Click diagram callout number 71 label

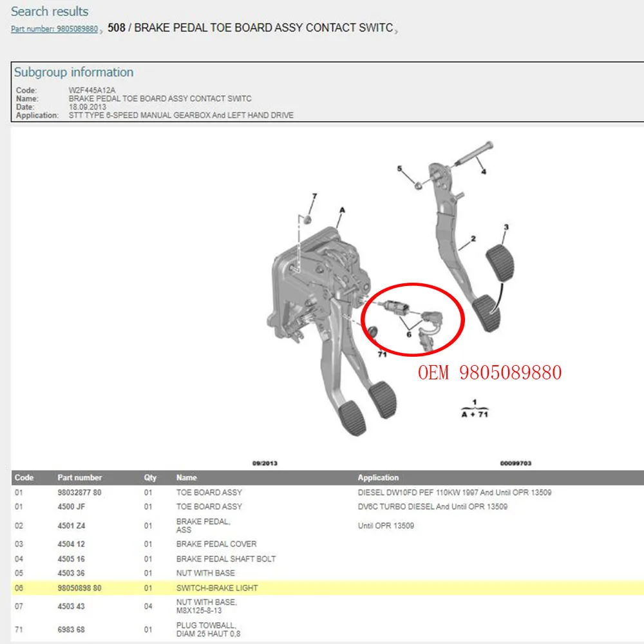(382, 354)
